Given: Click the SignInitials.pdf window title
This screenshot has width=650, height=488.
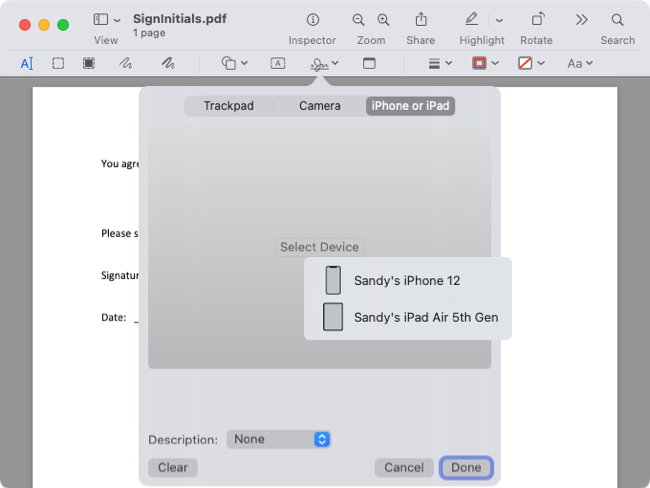Looking at the screenshot, I should pyautogui.click(x=179, y=19).
